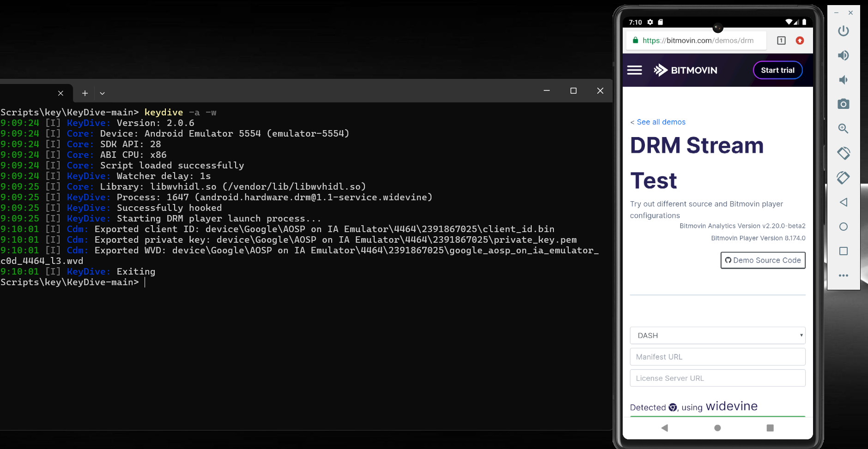Image resolution: width=868 pixels, height=449 pixels.
Task: Click the red browser update menu icon
Action: 800,41
